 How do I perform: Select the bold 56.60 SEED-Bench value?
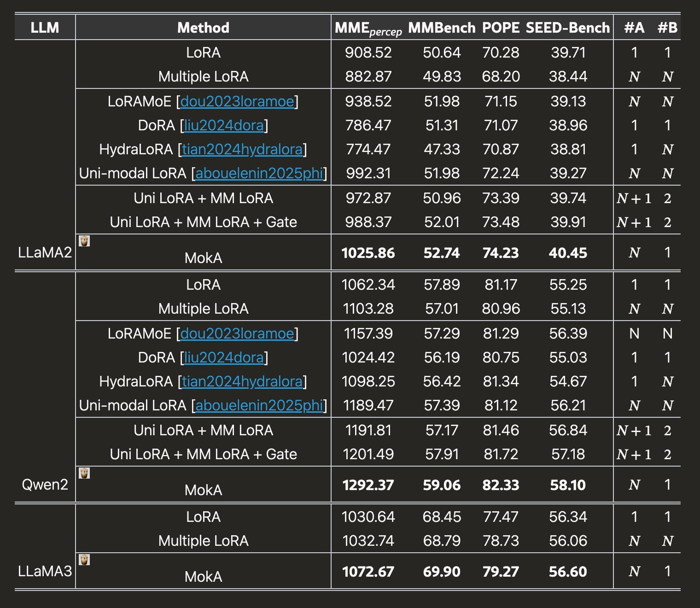coord(568,572)
